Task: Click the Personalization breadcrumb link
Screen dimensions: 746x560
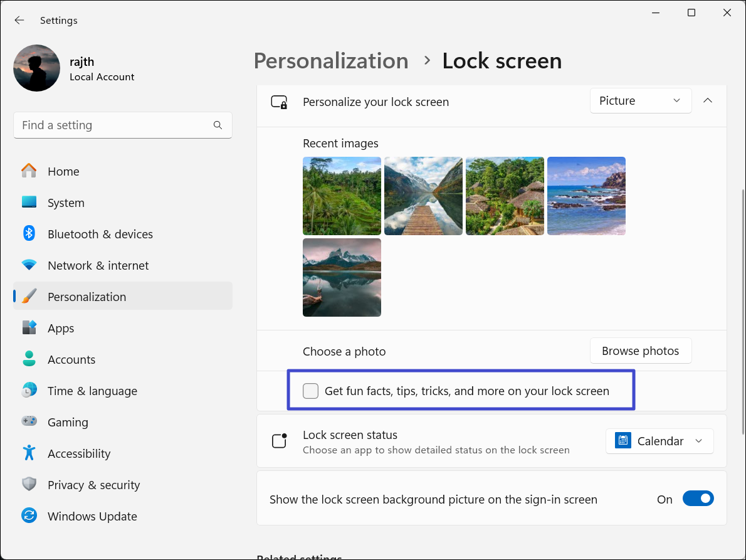Action: (x=331, y=61)
